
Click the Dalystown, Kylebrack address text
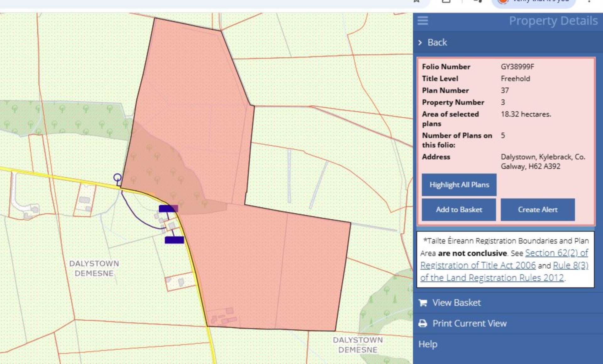coord(543,161)
